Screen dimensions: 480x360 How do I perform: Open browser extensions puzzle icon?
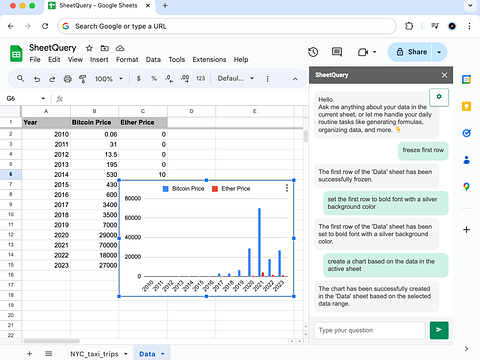coord(409,26)
